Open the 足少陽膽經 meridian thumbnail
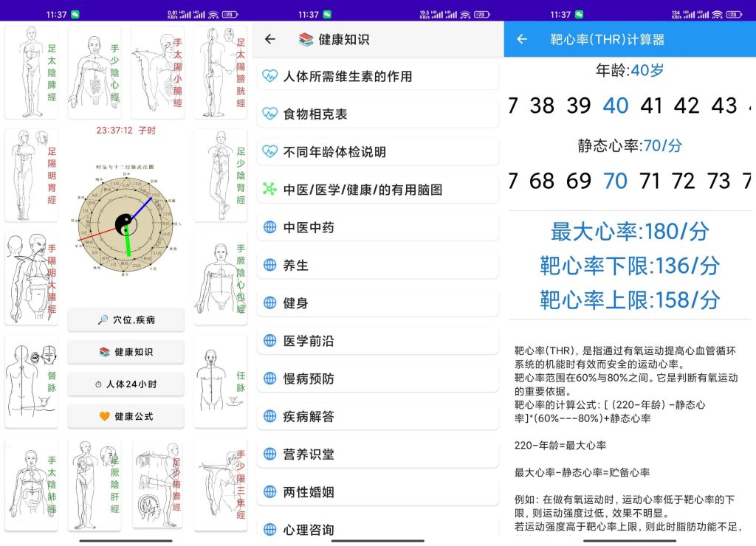Image resolution: width=756 pixels, height=546 pixels. pyautogui.click(x=158, y=484)
